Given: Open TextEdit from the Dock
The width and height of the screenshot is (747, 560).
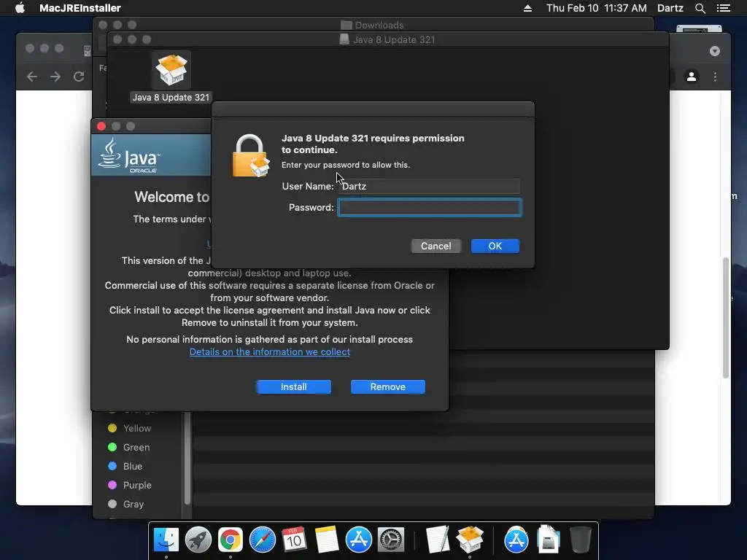Looking at the screenshot, I should click(438, 540).
